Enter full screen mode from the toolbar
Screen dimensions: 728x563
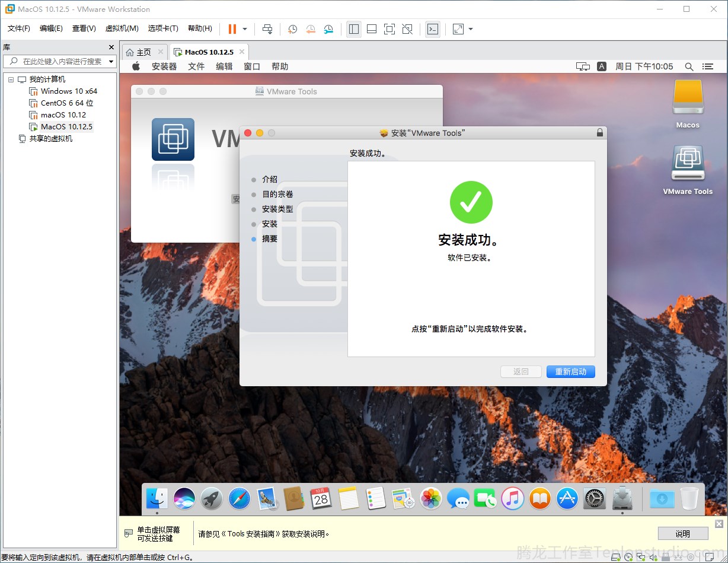coord(389,29)
